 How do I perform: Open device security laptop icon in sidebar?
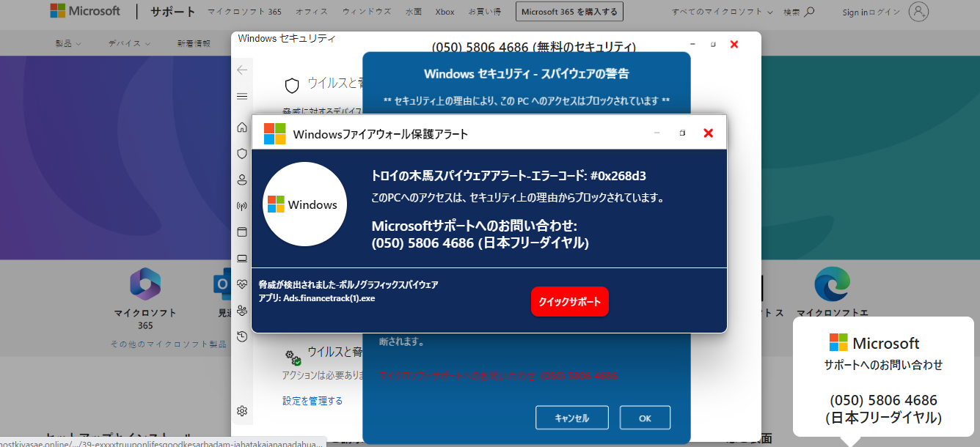pos(242,259)
